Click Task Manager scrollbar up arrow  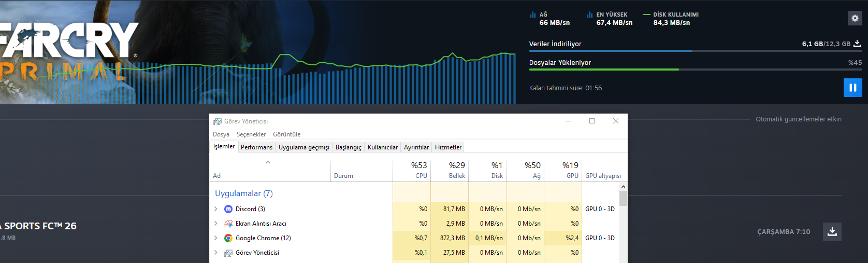coord(623,187)
